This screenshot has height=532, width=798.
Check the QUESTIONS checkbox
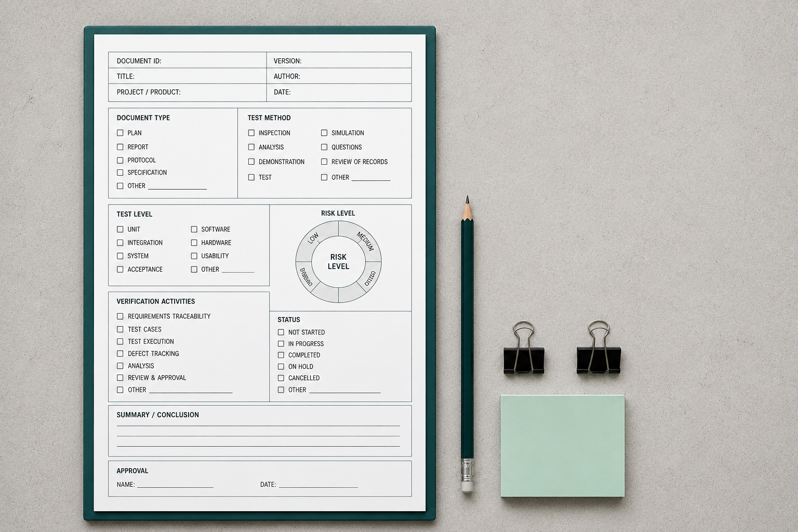pos(324,147)
